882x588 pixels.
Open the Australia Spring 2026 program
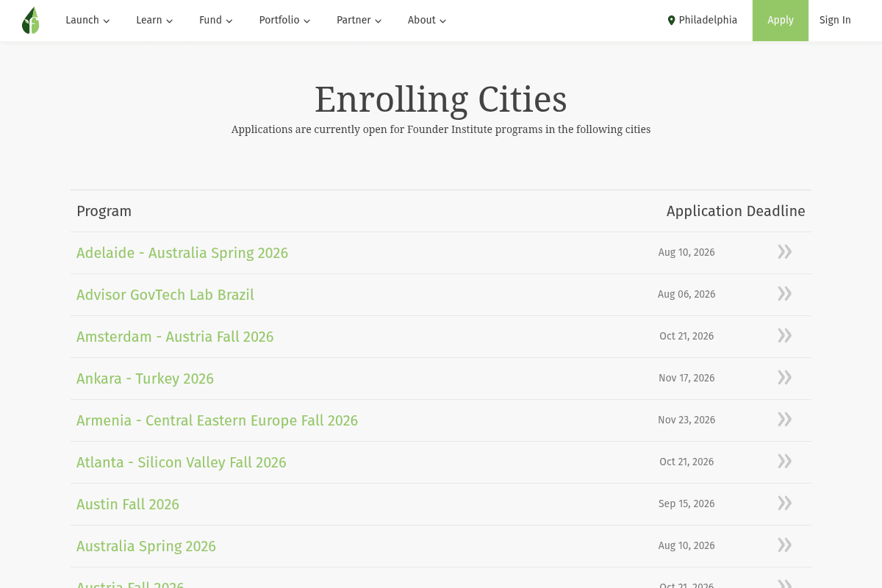click(x=146, y=546)
